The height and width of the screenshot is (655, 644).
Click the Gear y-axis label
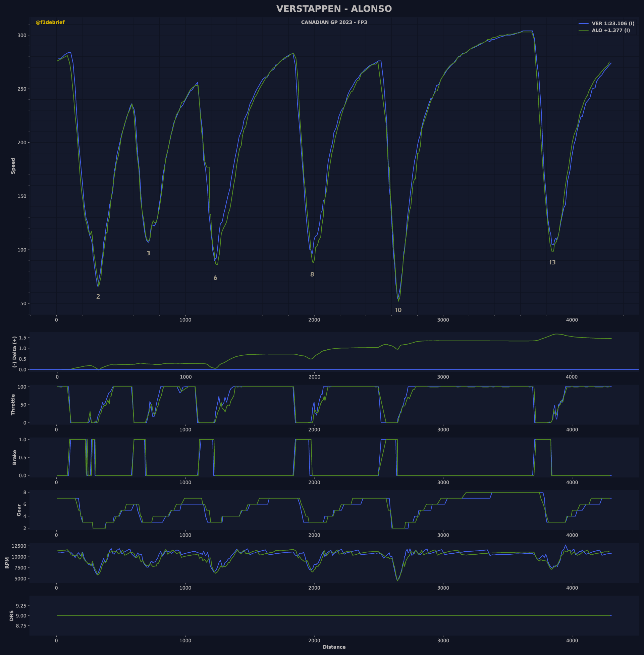click(18, 510)
